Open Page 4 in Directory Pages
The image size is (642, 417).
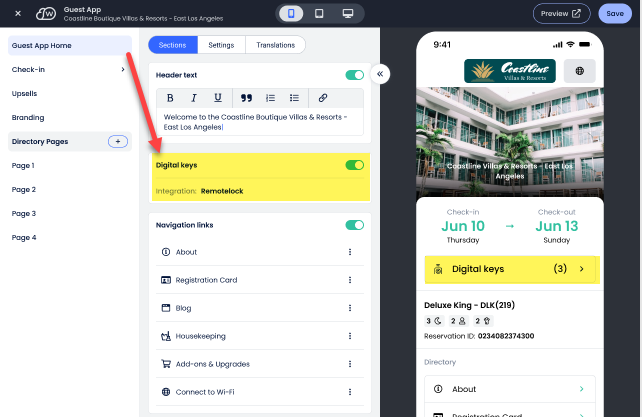24,238
